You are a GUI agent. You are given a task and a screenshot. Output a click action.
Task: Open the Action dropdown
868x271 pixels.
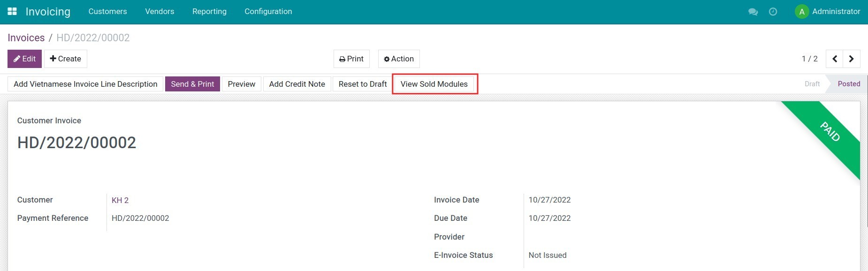pyautogui.click(x=399, y=59)
